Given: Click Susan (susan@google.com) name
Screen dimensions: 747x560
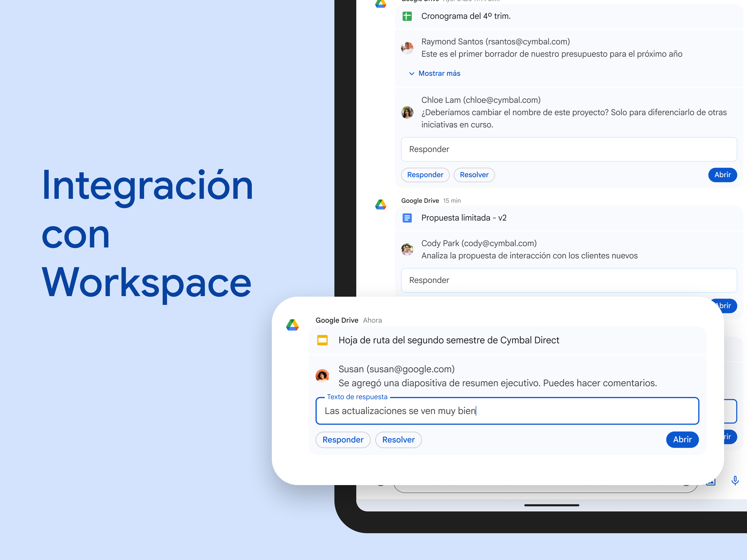Looking at the screenshot, I should click(x=396, y=369).
